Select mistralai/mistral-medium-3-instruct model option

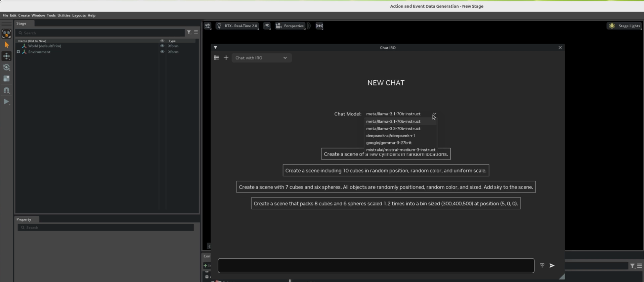click(400, 149)
